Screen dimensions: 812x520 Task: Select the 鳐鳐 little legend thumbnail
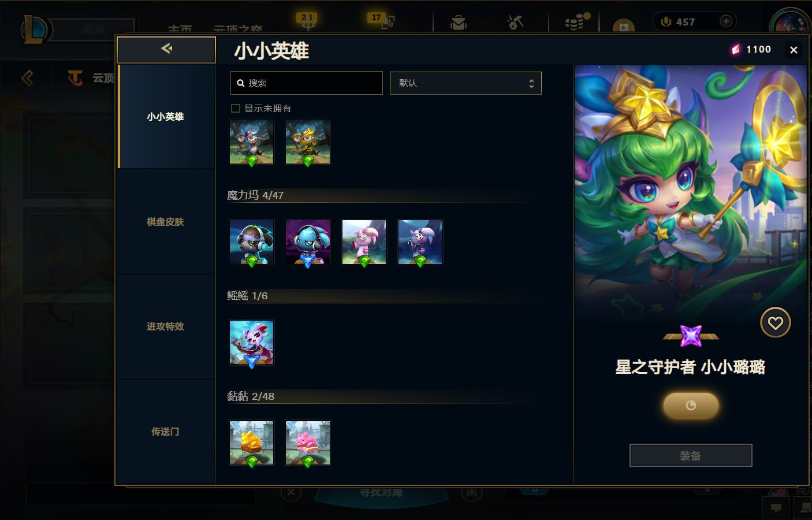coord(251,343)
